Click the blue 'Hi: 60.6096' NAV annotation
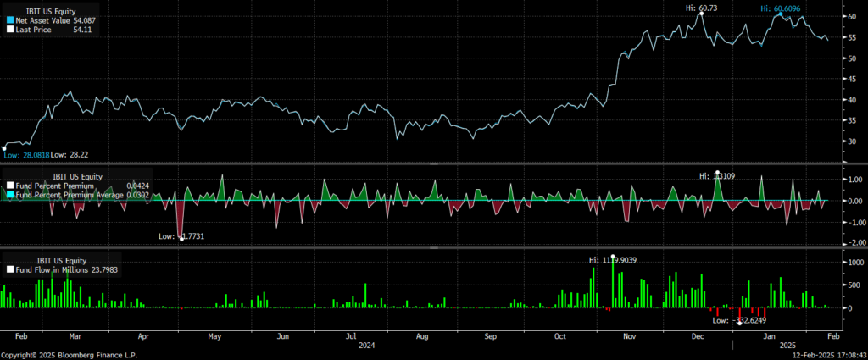 pyautogui.click(x=781, y=8)
